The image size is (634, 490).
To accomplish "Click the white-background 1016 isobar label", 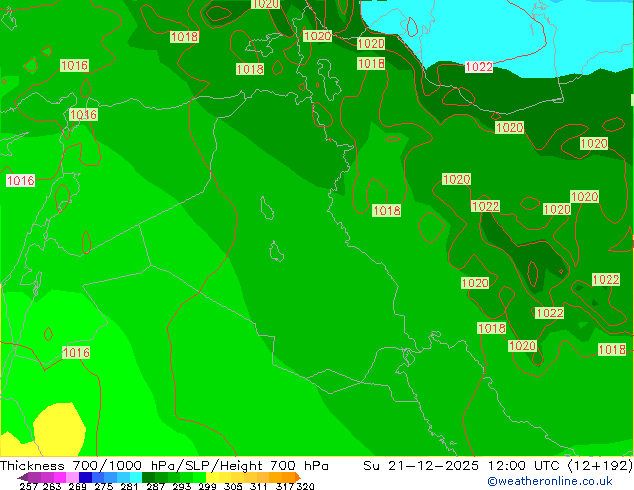I will click(x=21, y=180).
